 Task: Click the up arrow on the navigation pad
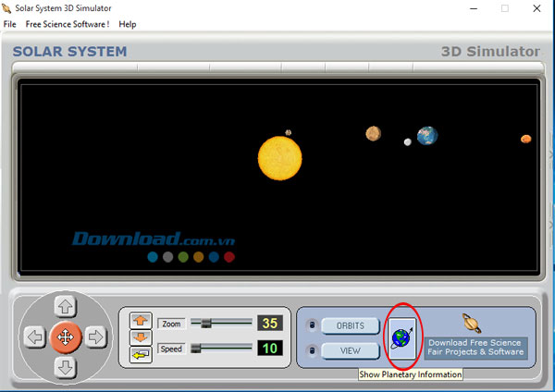[65, 306]
